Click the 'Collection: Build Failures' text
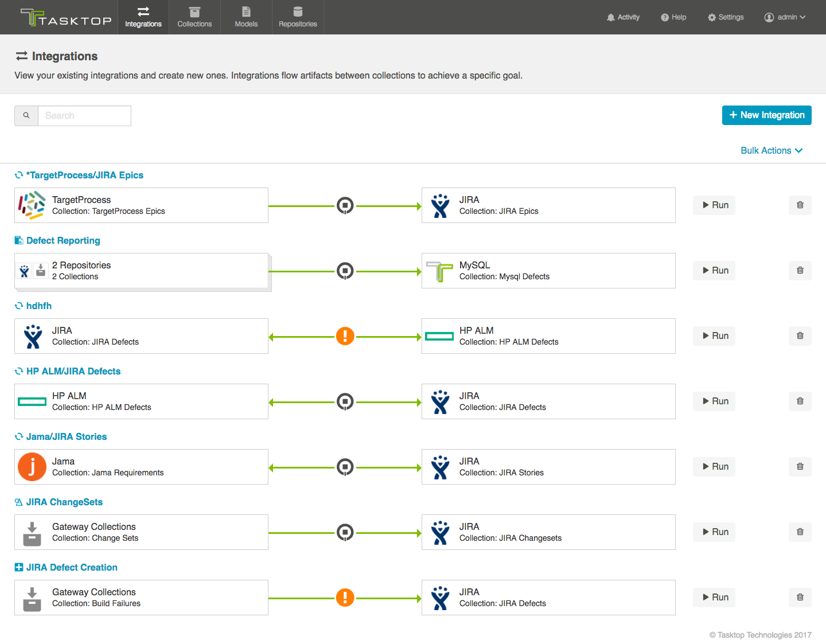This screenshot has width=826, height=644. coord(96,604)
